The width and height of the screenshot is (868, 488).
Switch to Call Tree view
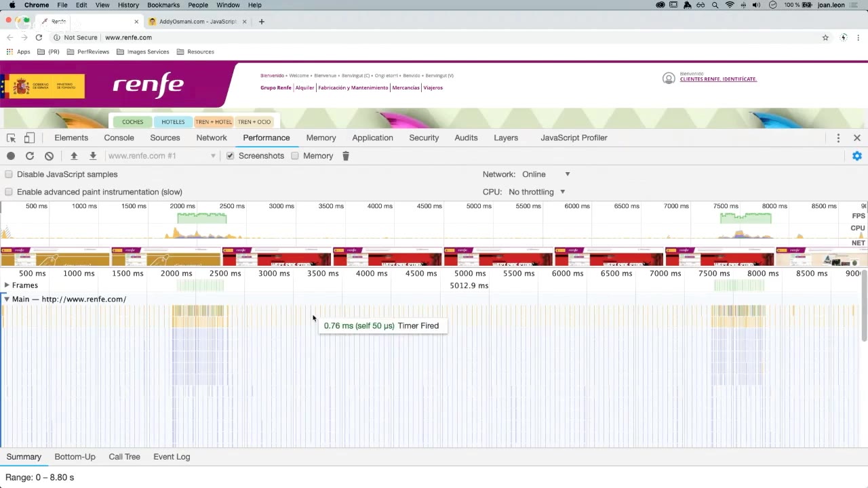(124, 457)
